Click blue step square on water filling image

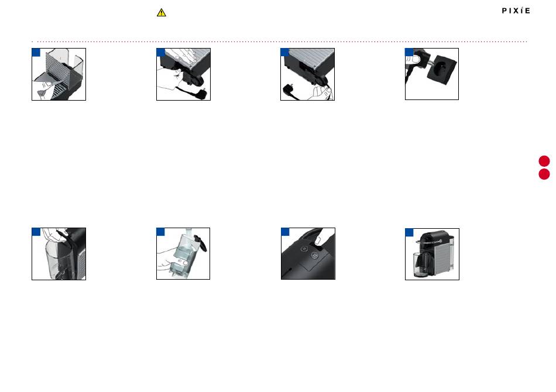[x=160, y=232]
